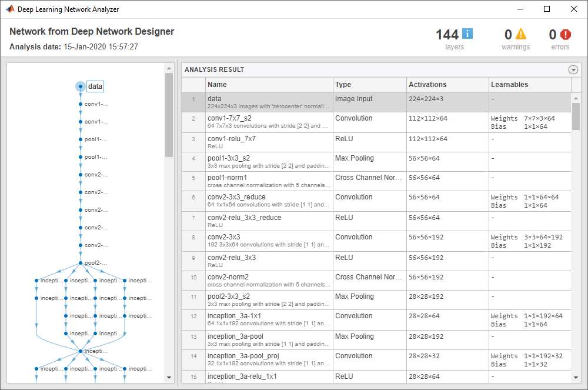Click the red errors stop icon
Image resolution: width=588 pixels, height=390 pixels.
tap(566, 35)
